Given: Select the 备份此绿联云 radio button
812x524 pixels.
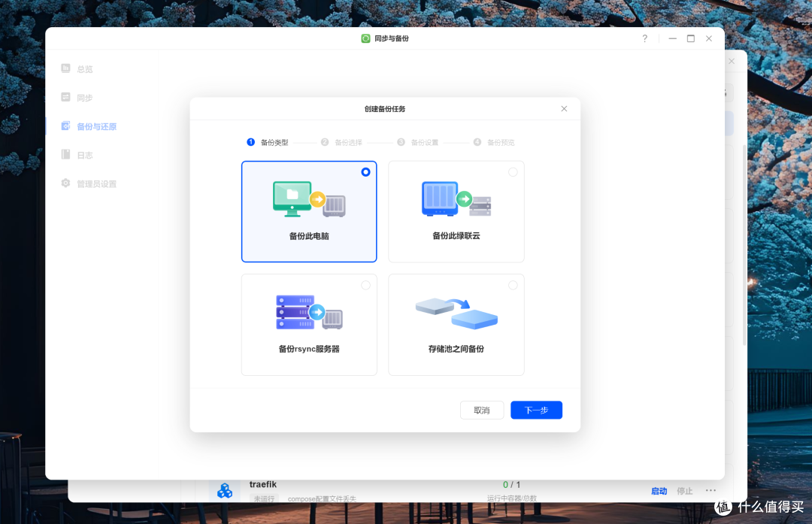Looking at the screenshot, I should [513, 172].
